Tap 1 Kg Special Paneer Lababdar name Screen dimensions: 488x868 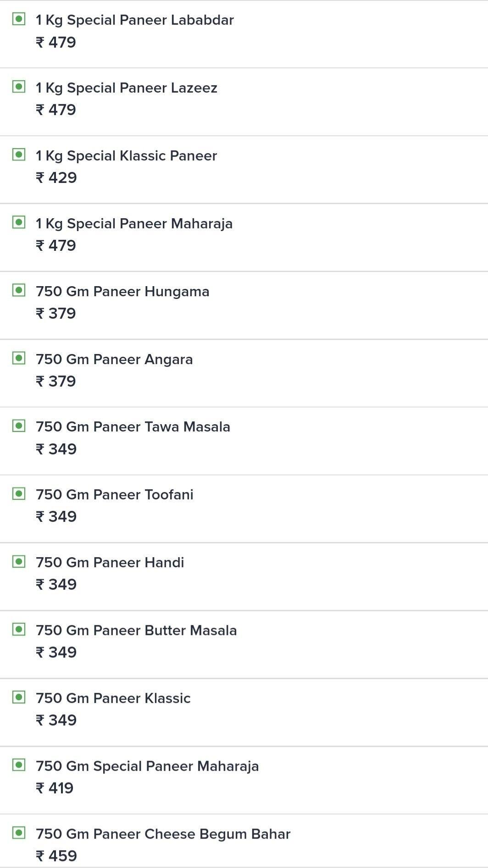tap(135, 20)
